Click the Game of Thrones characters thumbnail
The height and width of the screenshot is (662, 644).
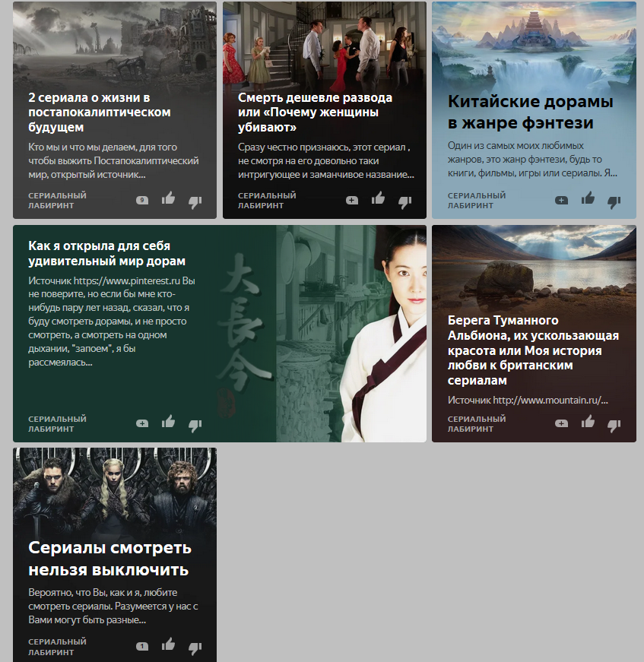(x=115, y=492)
